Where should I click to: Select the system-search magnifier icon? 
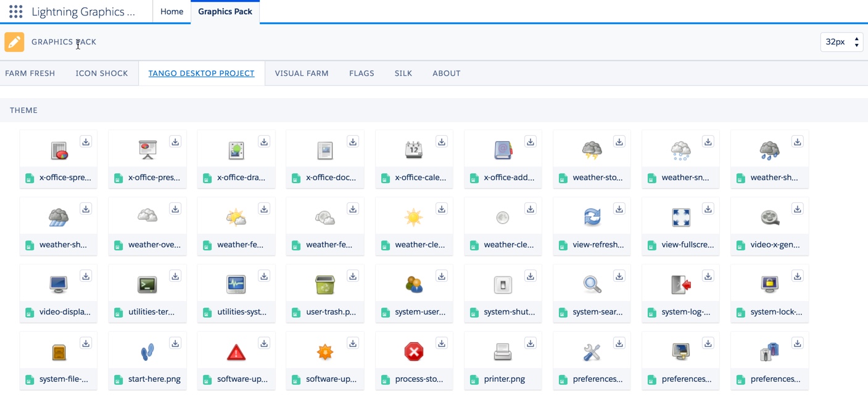592,284
